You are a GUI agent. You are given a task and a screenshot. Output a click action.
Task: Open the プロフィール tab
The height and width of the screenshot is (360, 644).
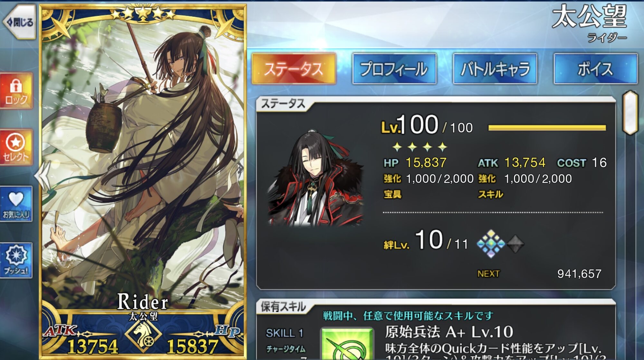click(x=394, y=69)
